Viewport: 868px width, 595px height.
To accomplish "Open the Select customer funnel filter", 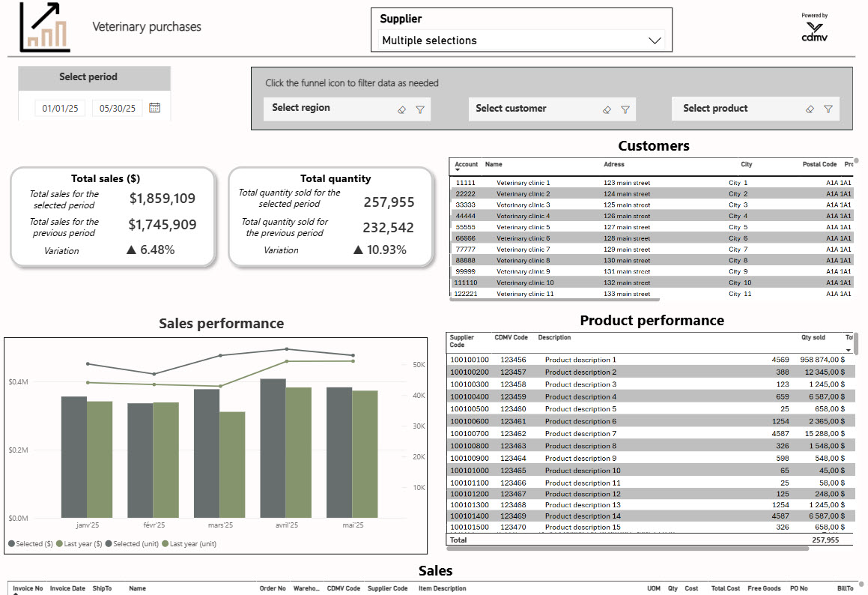I will 625,109.
